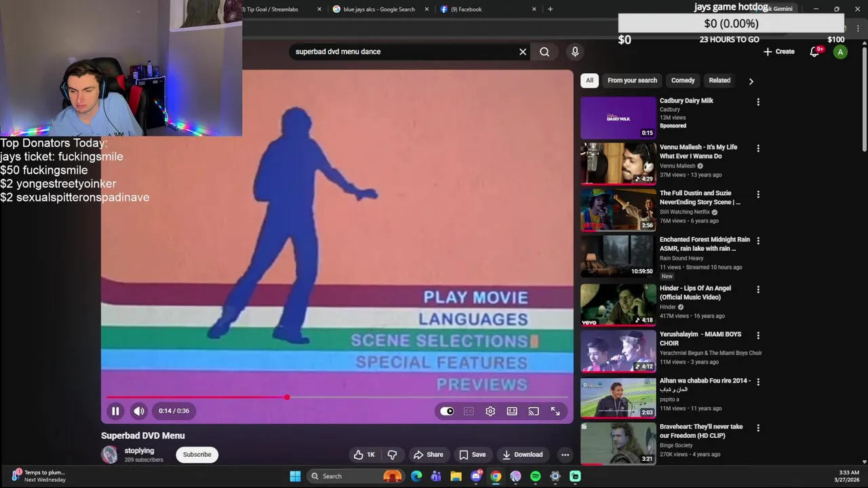This screenshot has width=868, height=488.
Task: Open the Enchanted Forest ASMR thumbnail
Action: (618, 256)
